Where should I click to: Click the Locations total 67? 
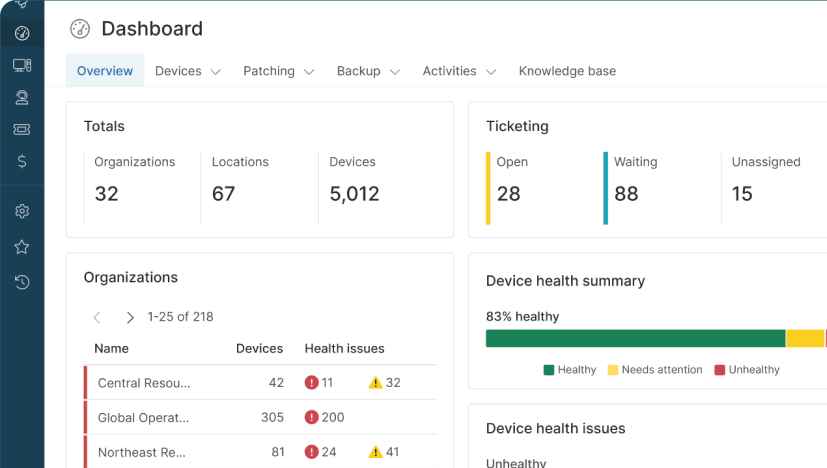(x=224, y=194)
